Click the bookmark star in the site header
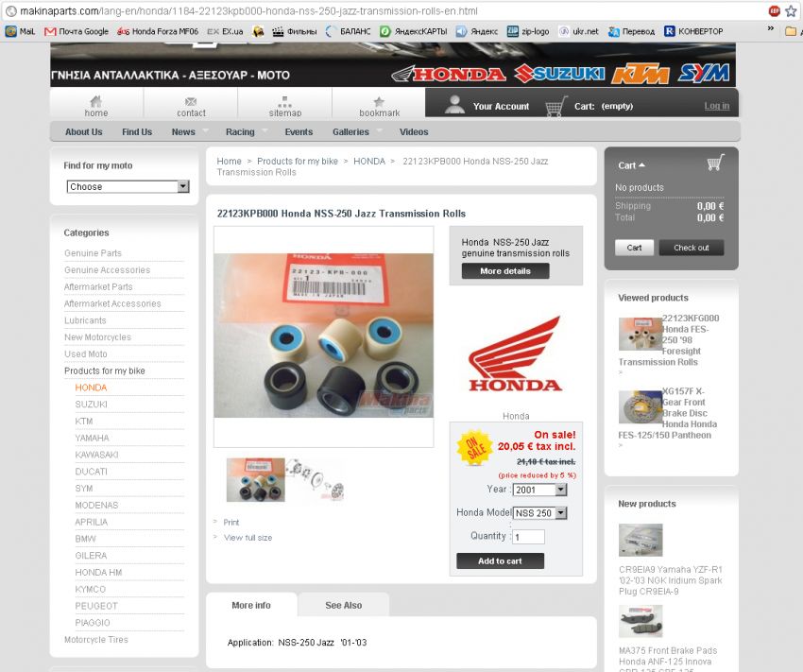The height and width of the screenshot is (672, 803). 379,101
